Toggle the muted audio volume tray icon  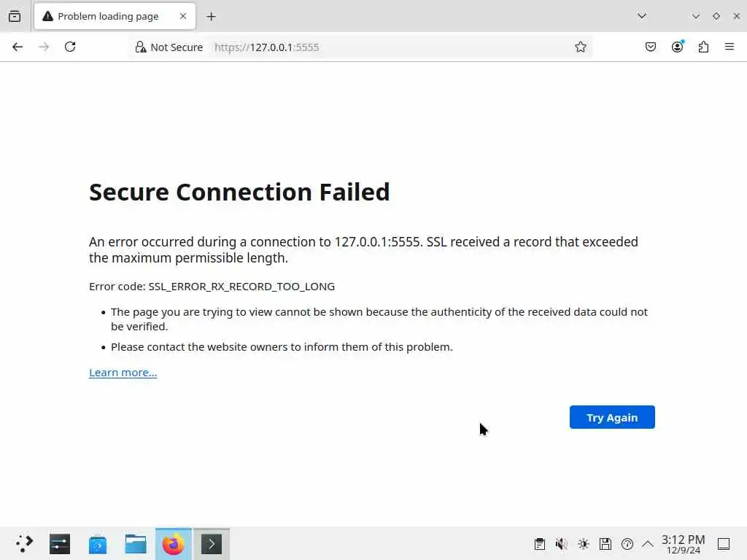[x=561, y=544]
